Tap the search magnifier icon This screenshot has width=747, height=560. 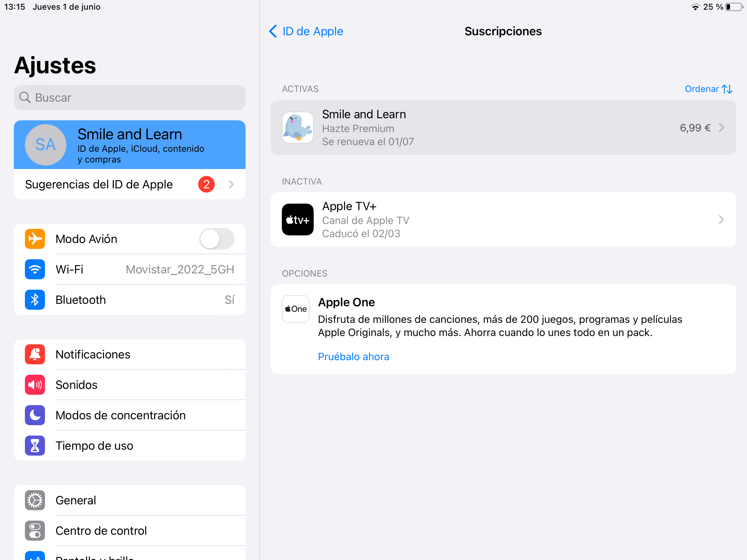point(25,97)
